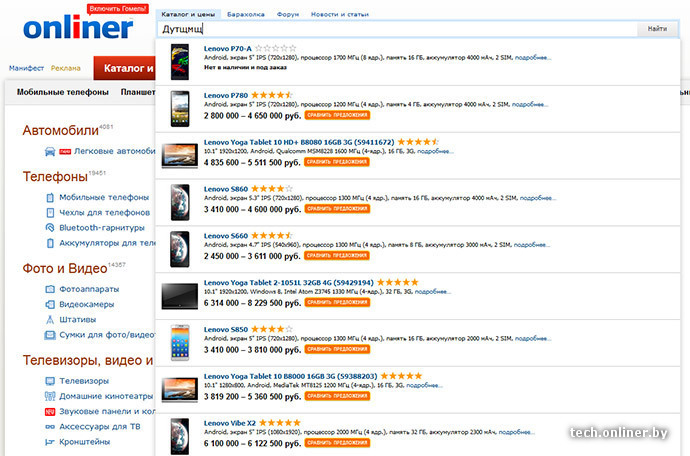Viewport: 690px width, 456px height.
Task: Click the Видеокамеры camcorder icon
Action: (x=50, y=305)
